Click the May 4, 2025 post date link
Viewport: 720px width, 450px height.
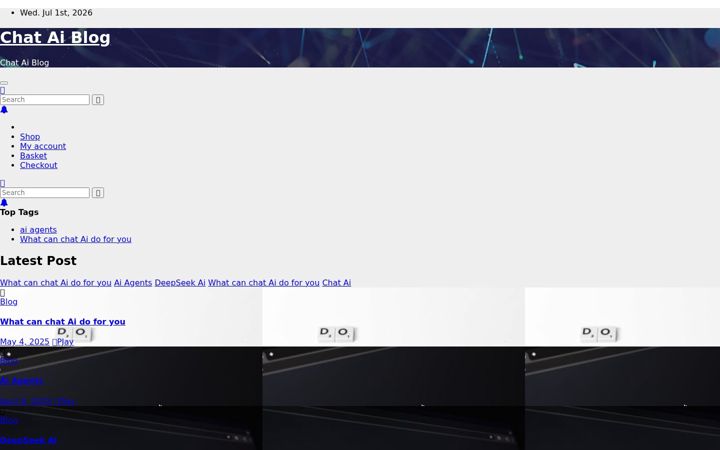[24, 342]
